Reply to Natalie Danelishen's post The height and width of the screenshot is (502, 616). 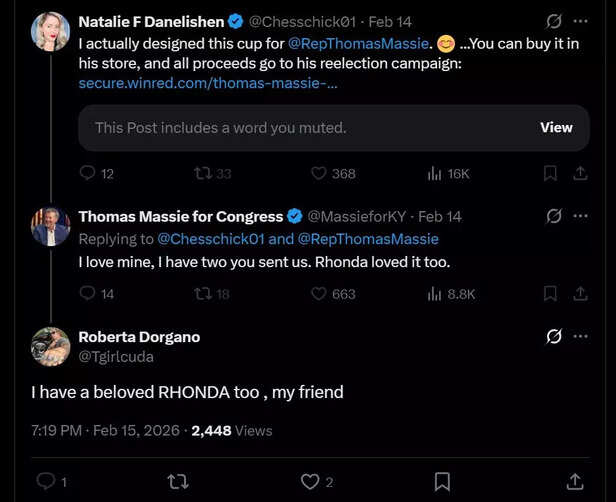pos(88,173)
